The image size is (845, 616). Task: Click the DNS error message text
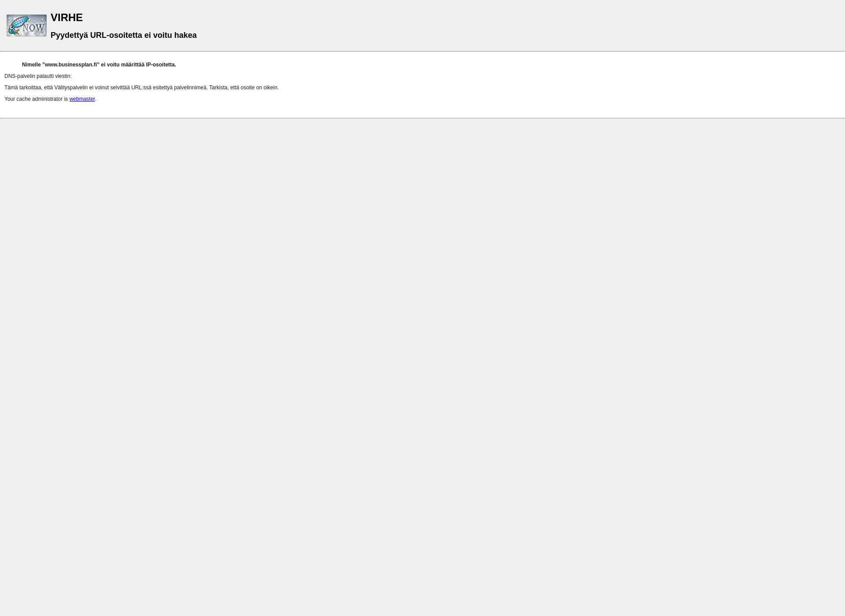[37, 76]
